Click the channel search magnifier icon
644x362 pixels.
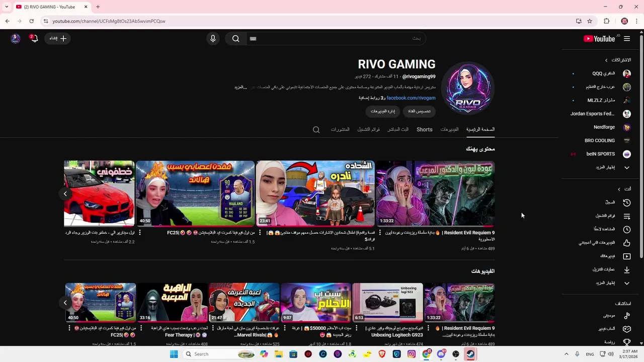(x=316, y=130)
